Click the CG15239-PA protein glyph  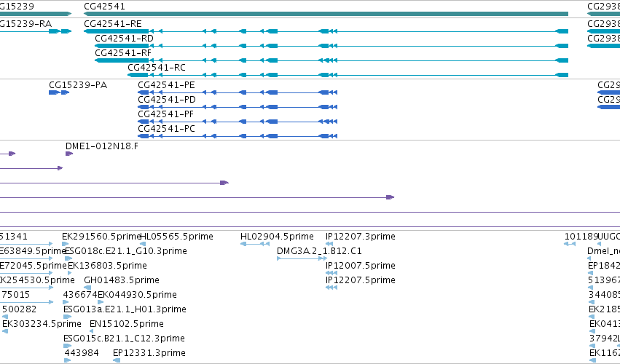[x=59, y=92]
